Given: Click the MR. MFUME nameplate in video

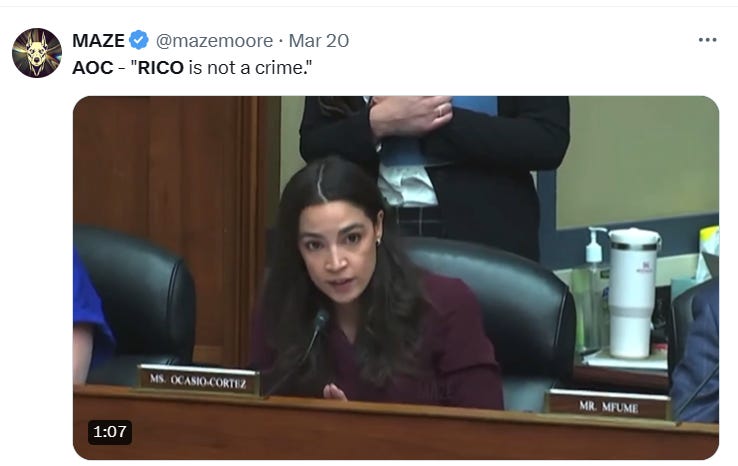Looking at the screenshot, I should 608,405.
